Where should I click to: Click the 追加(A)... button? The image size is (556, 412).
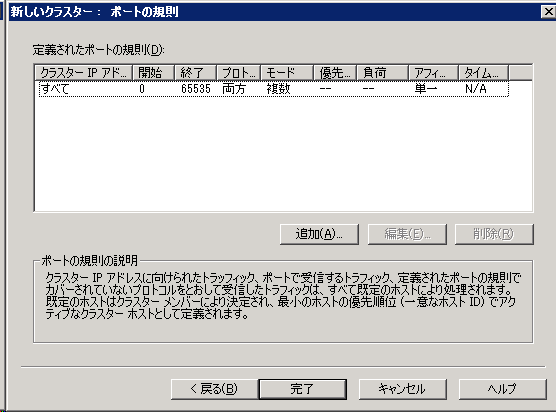pyautogui.click(x=319, y=234)
